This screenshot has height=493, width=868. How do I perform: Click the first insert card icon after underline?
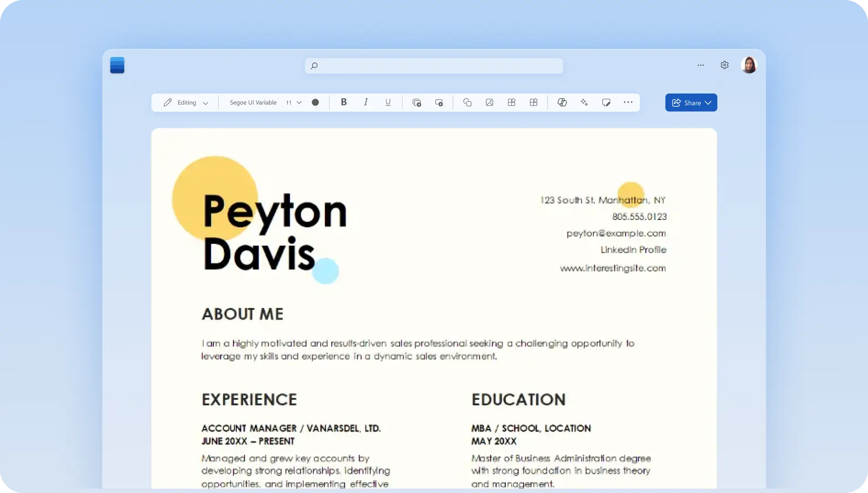point(417,103)
